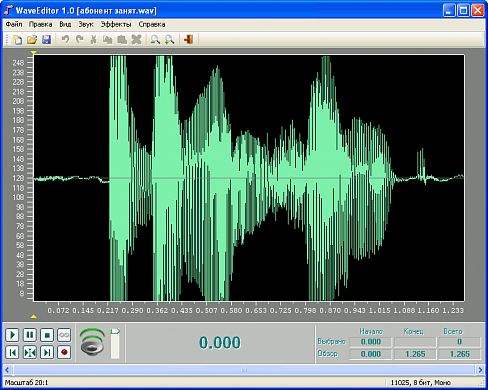The height and width of the screenshot is (390, 488).
Task: Click the horizontal scrollbar thumb
Action: [x=244, y=370]
